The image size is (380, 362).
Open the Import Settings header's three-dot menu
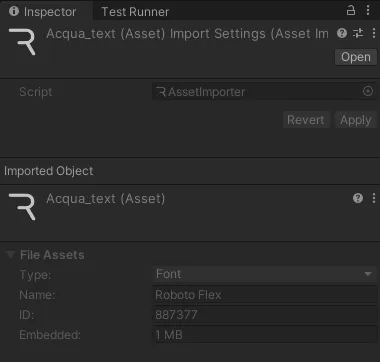coord(374,33)
